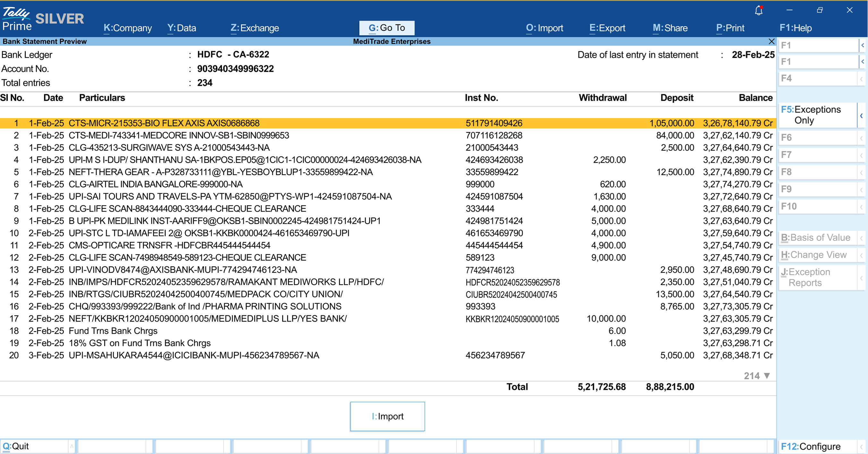Screen dimensions: 868x454
Task: Close the Bank Statement Preview panel
Action: [x=771, y=41]
